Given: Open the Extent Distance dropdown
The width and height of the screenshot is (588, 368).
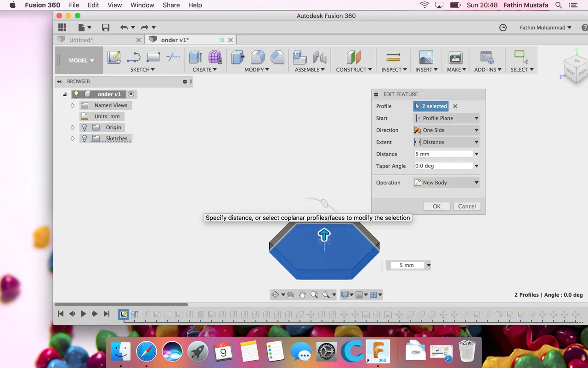Looking at the screenshot, I should click(x=447, y=142).
